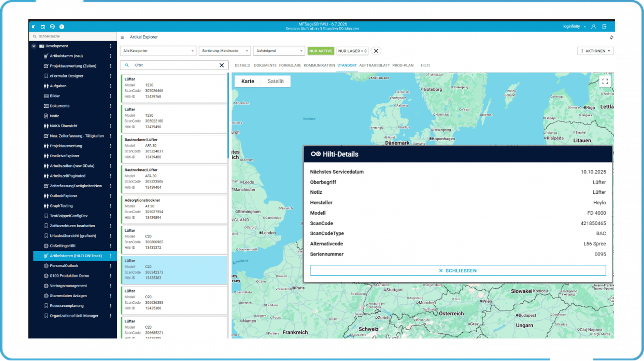Switch to the KOMMUNIKATION tab
This screenshot has width=644, height=361.
[x=319, y=65]
